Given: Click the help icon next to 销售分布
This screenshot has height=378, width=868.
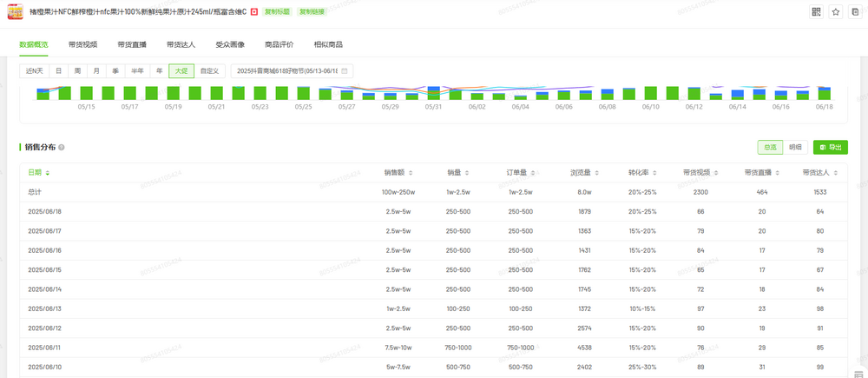Looking at the screenshot, I should [62, 148].
